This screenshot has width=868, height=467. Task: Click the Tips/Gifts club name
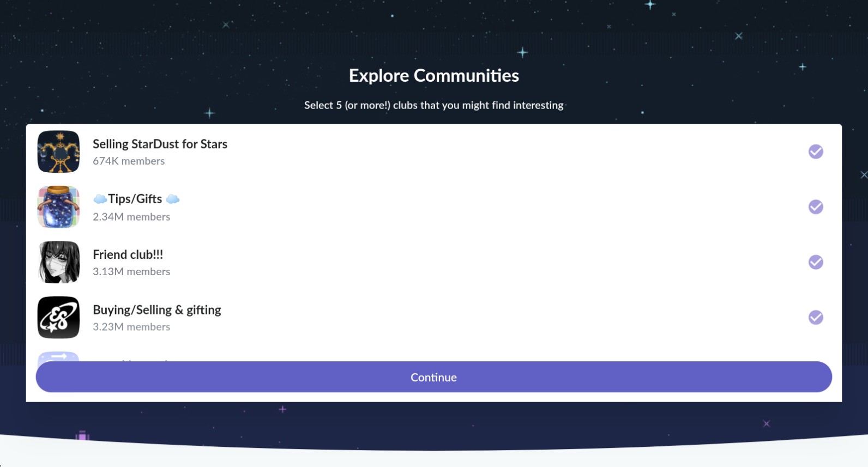tap(135, 199)
